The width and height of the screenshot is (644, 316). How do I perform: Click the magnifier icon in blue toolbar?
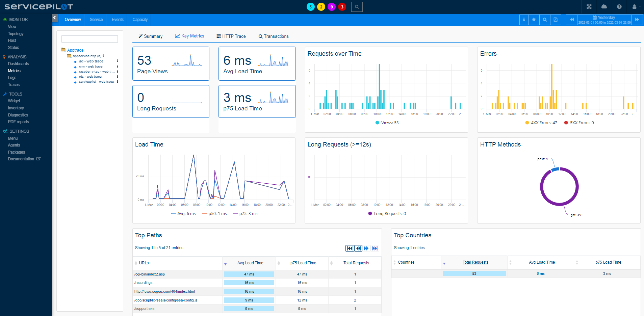pyautogui.click(x=545, y=20)
